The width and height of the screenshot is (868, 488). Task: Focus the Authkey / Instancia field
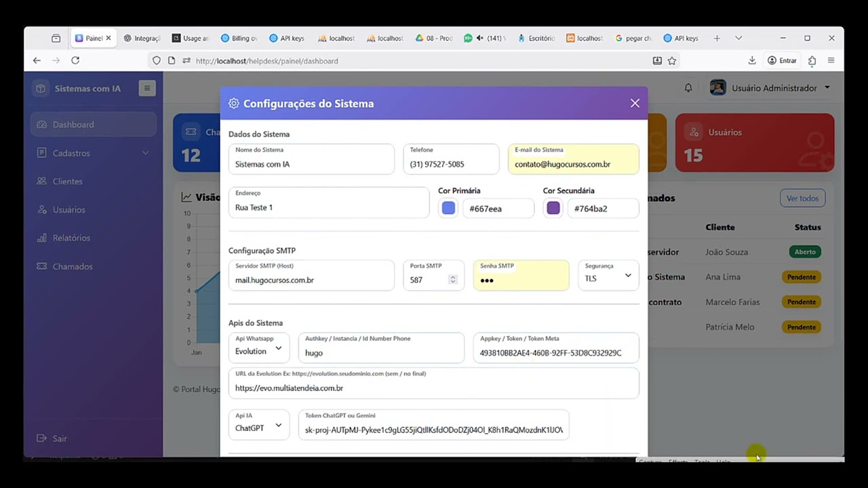coord(381,348)
